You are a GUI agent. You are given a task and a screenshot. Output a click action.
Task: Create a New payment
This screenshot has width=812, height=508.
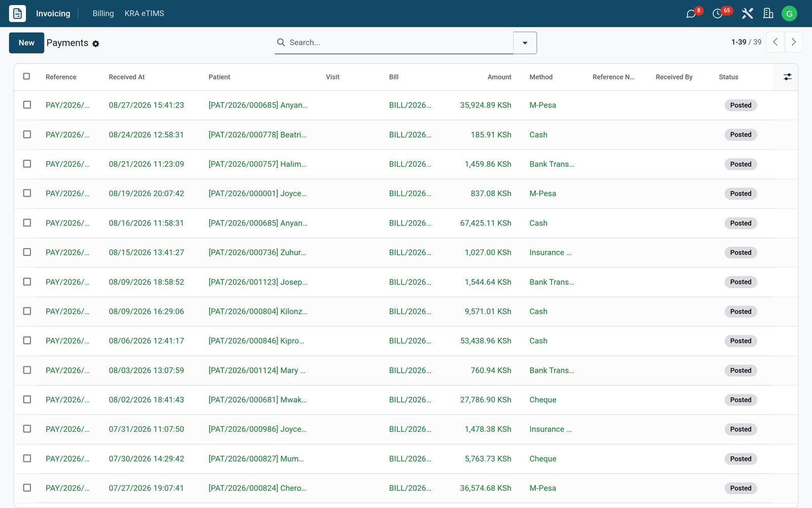pyautogui.click(x=26, y=43)
